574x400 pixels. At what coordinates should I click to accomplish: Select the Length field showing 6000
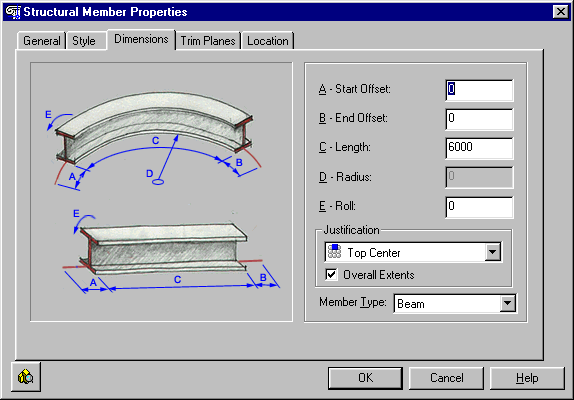click(479, 148)
